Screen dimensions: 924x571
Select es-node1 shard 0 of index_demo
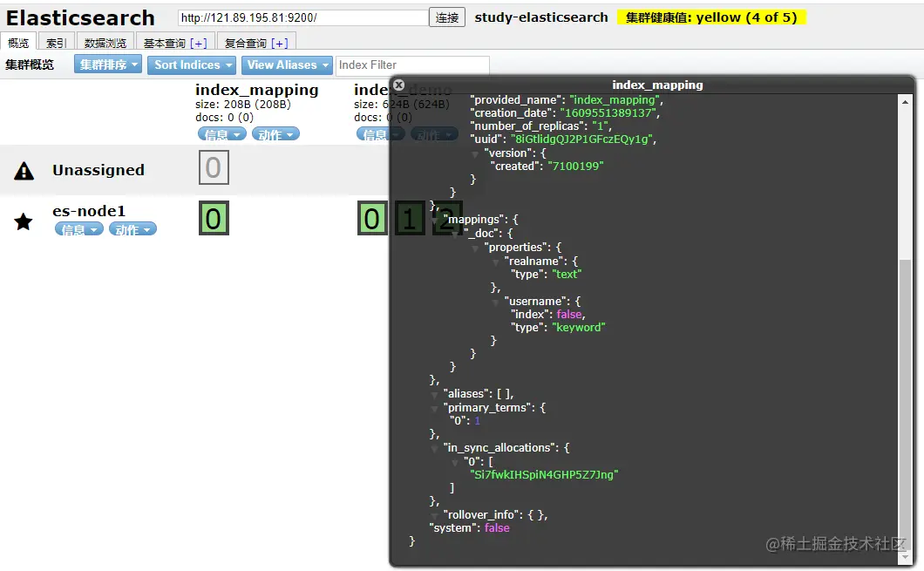(372, 219)
